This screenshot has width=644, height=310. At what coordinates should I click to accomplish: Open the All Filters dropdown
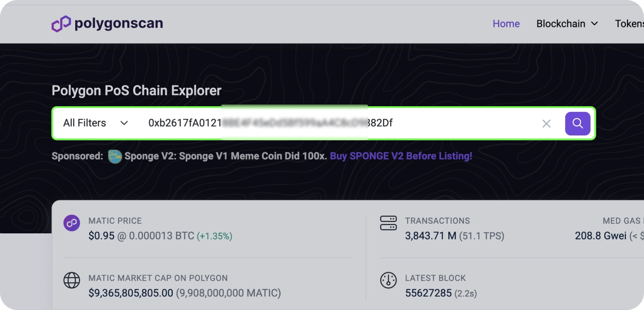(x=96, y=123)
